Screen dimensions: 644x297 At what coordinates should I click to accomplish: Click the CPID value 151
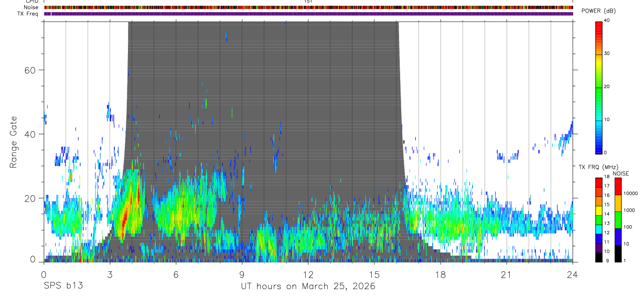[308, 2]
